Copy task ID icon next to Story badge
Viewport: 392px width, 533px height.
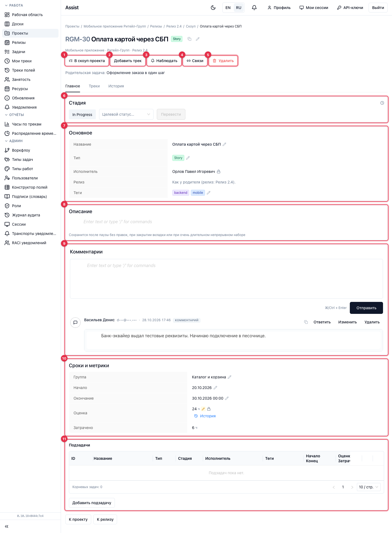tap(189, 39)
